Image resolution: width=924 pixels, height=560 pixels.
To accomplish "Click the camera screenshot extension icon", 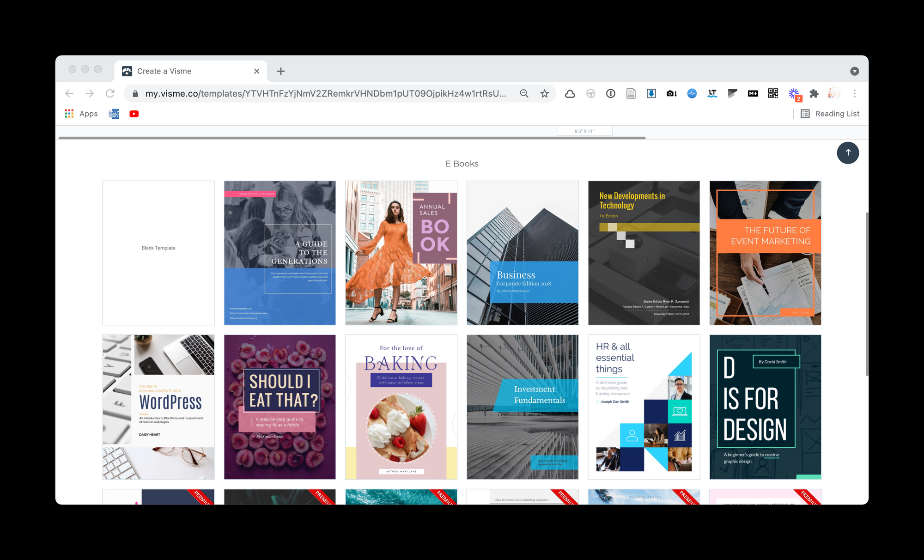I will tap(672, 94).
